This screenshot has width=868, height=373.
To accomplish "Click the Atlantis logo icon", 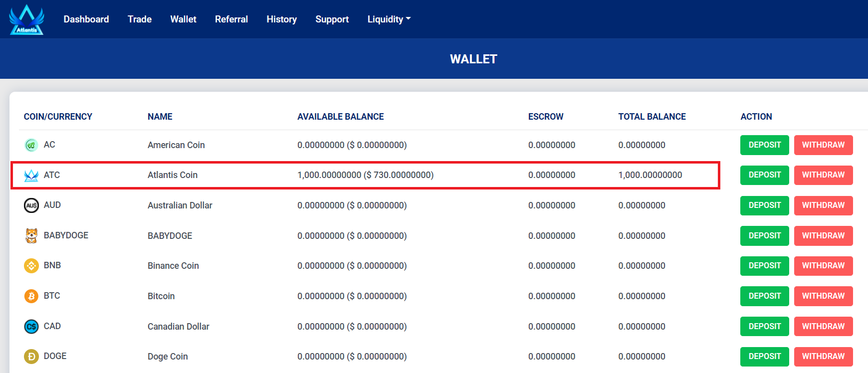I will tap(26, 19).
